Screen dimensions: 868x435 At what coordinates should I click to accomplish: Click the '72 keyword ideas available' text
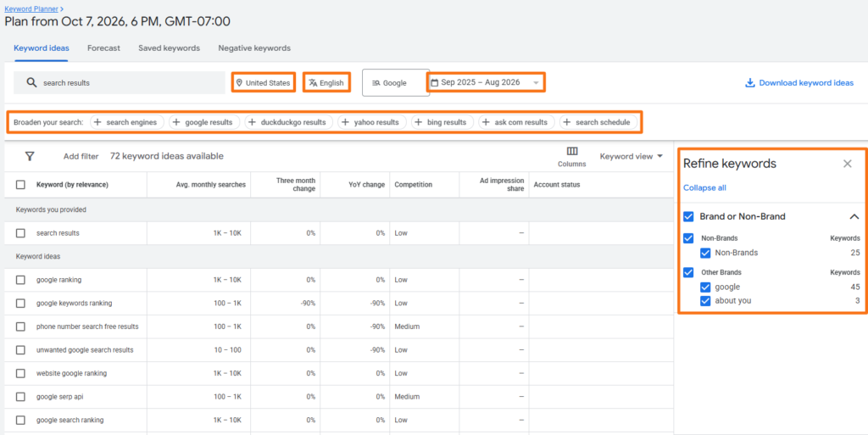[167, 157]
